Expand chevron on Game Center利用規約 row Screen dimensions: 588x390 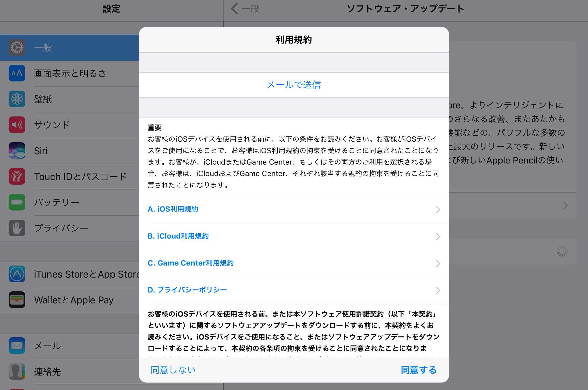(438, 264)
